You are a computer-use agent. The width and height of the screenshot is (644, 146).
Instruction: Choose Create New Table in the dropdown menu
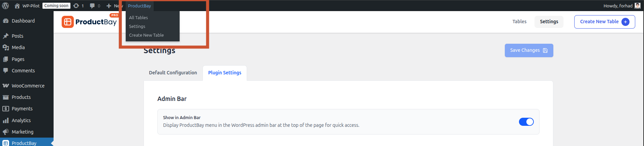(x=146, y=35)
